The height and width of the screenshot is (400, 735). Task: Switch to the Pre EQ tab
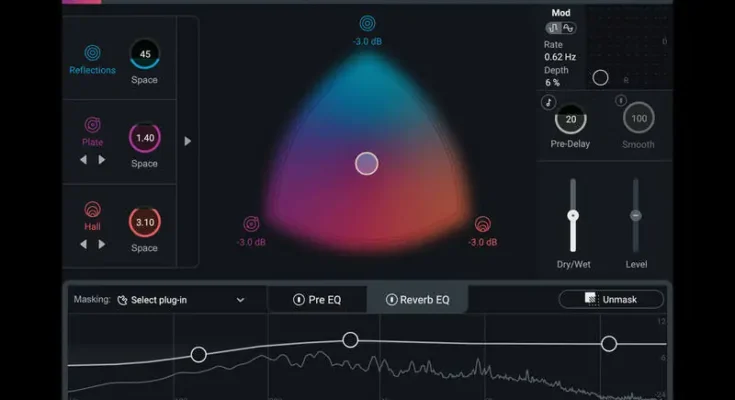click(x=318, y=299)
